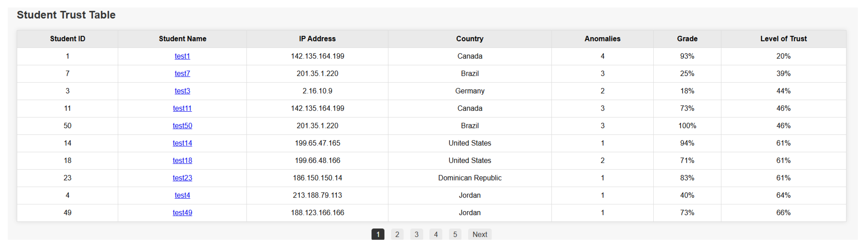Go to page 2 of results

point(397,235)
